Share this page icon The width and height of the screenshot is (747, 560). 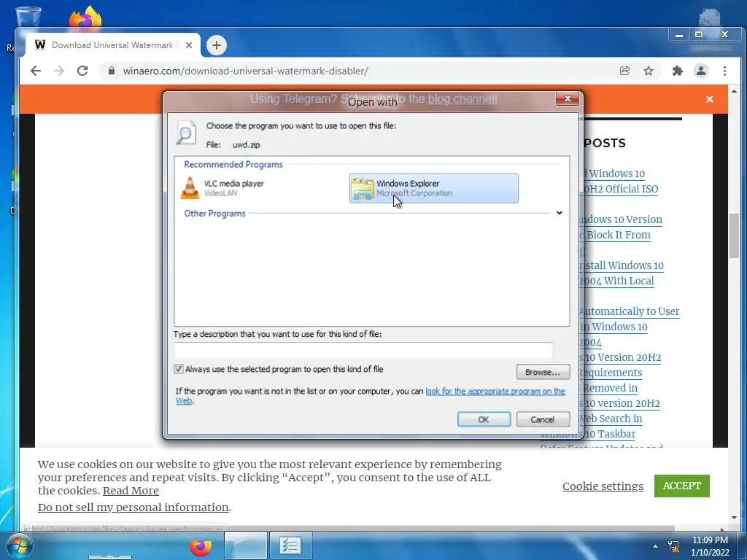624,71
